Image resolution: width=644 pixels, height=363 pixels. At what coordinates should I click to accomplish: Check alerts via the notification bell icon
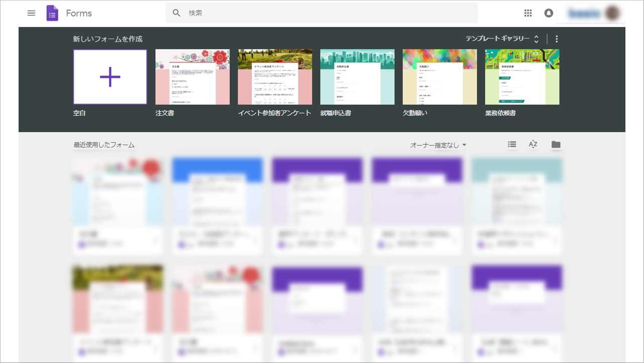pyautogui.click(x=549, y=13)
